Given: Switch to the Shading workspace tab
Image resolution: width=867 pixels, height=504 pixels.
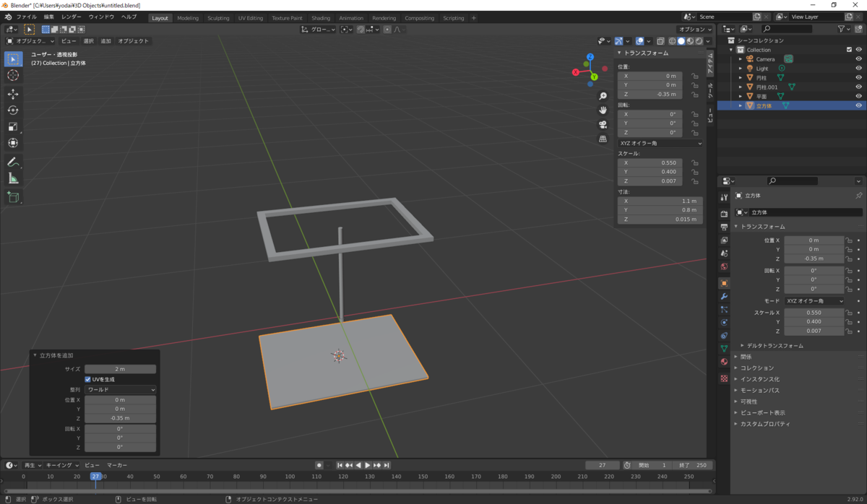Looking at the screenshot, I should point(321,18).
